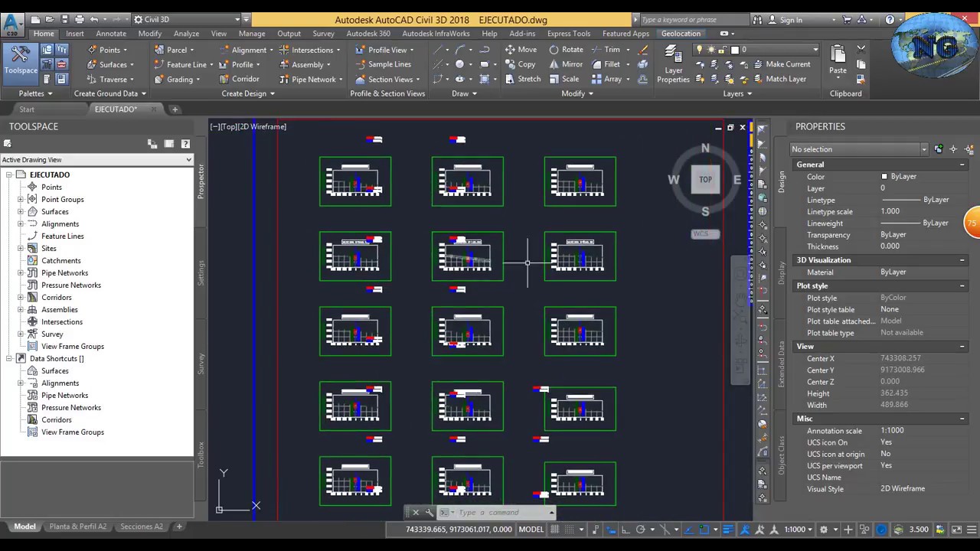Viewport: 980px width, 551px height.
Task: Click the Cut scissors icon
Action: pos(861,50)
